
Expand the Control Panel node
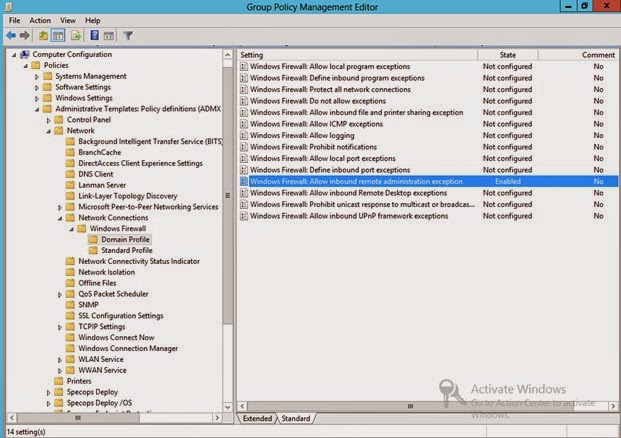pyautogui.click(x=48, y=120)
